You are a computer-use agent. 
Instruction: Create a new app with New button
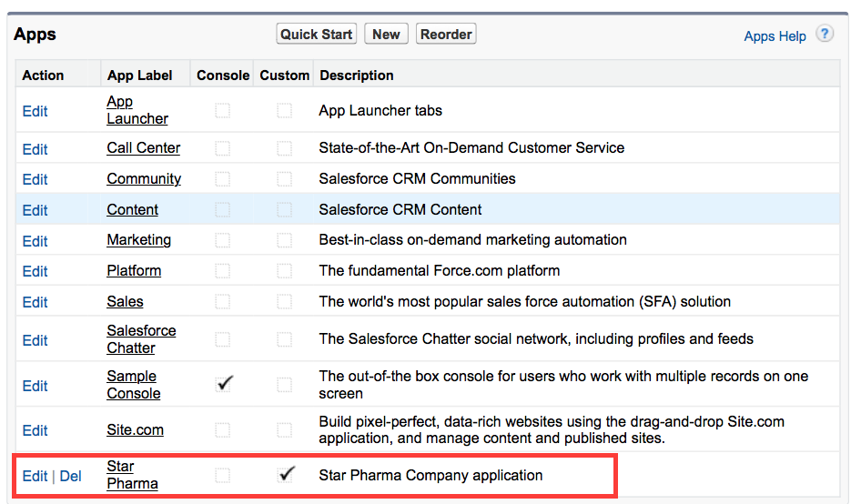click(x=386, y=34)
